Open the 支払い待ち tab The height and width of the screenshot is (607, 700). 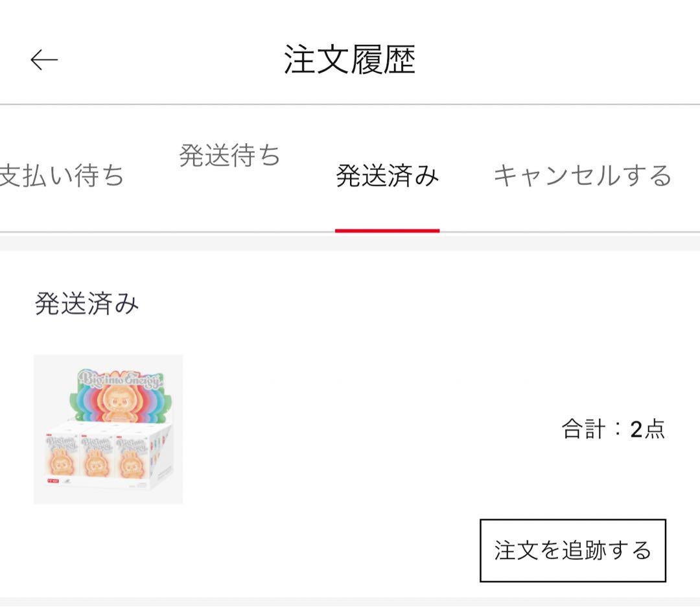click(x=62, y=176)
